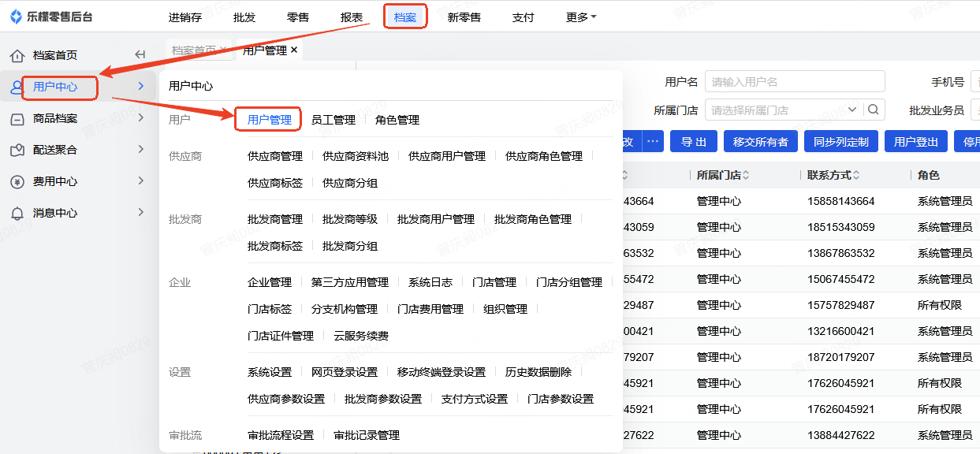Open 支付方式设置 link

coord(475,399)
